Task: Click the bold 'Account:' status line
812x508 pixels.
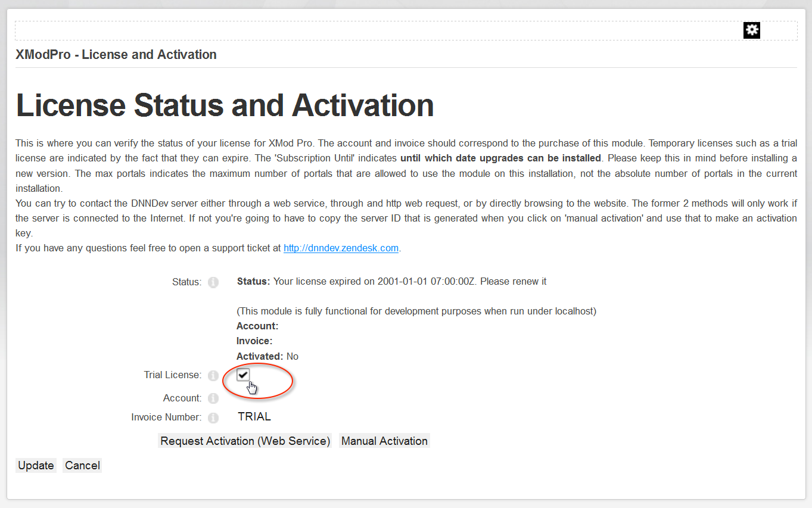Action: coord(257,326)
